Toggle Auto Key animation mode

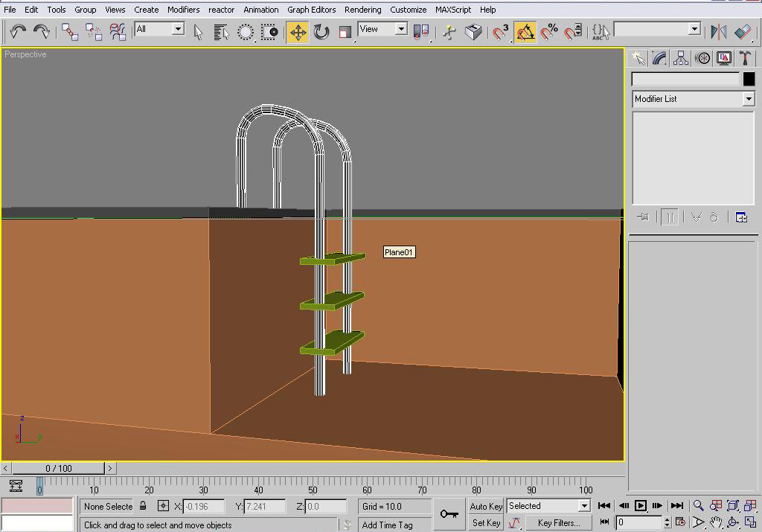point(486,506)
